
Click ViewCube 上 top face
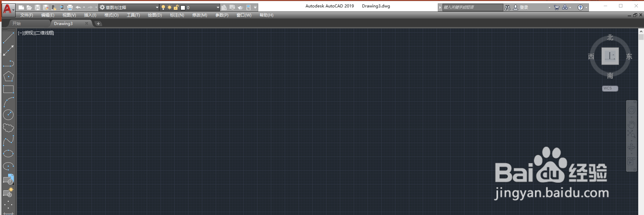tap(610, 56)
